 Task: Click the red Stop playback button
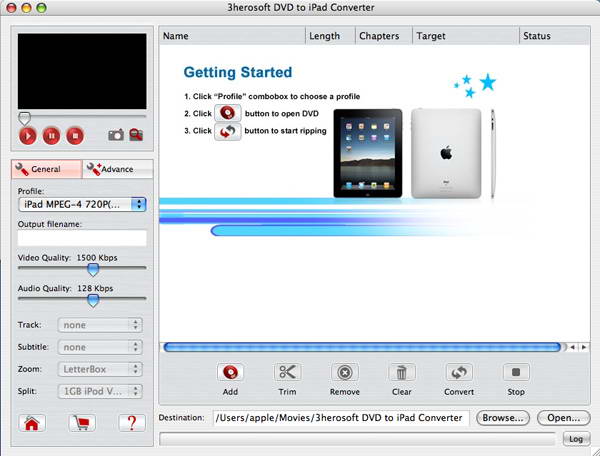point(75,136)
